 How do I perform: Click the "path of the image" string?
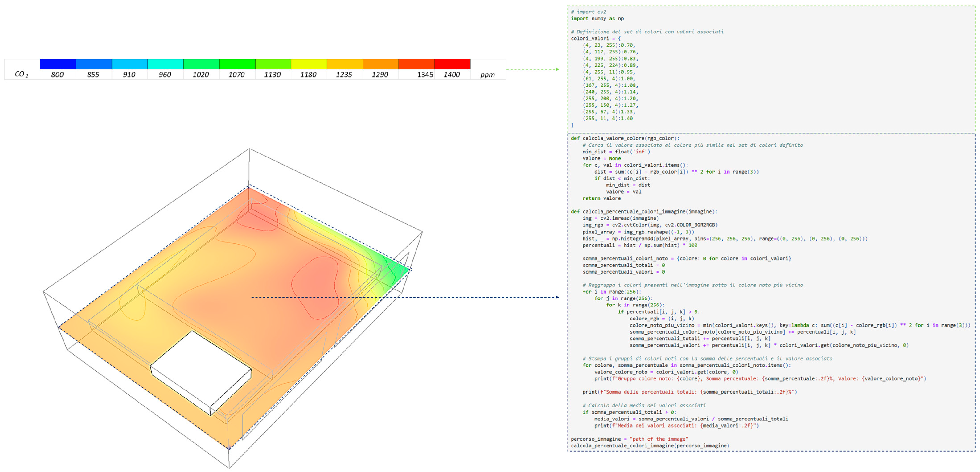pyautogui.click(x=658, y=439)
